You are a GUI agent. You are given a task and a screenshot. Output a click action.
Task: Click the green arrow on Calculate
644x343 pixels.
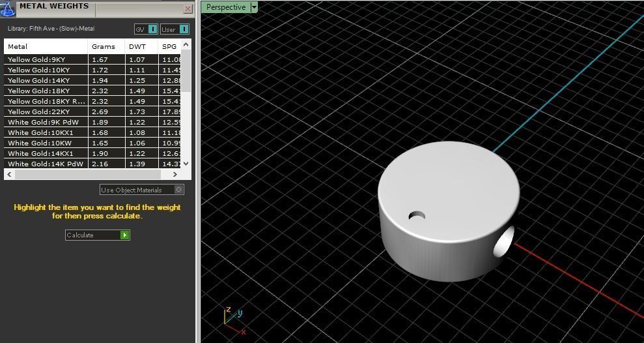(x=125, y=235)
